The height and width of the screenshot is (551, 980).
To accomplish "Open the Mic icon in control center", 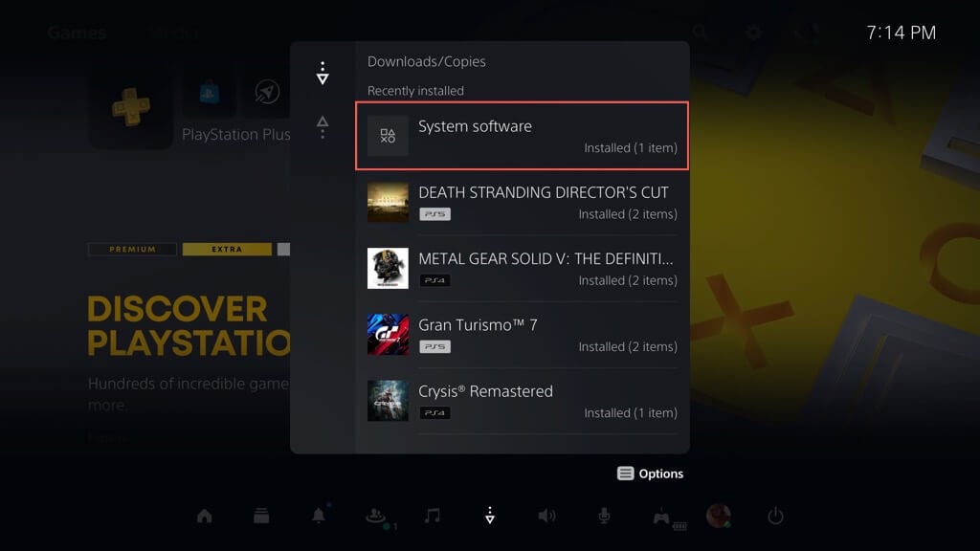I will point(604,516).
